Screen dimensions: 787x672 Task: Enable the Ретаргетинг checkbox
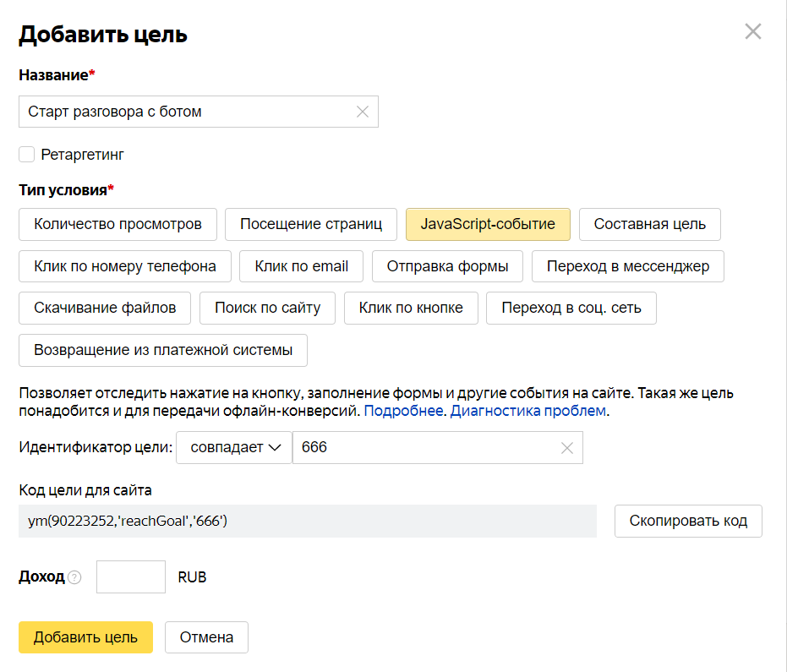(26, 154)
